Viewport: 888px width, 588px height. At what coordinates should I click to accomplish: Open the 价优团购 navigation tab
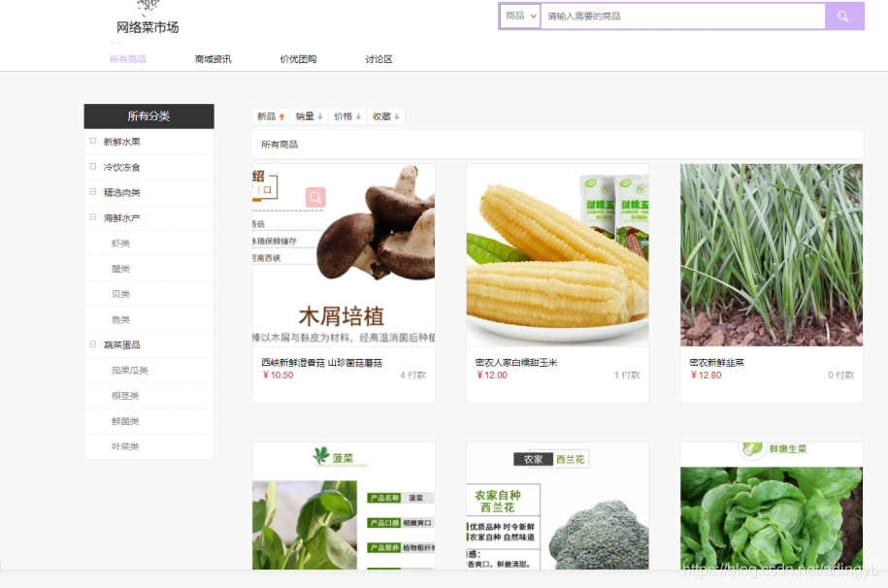click(x=299, y=59)
